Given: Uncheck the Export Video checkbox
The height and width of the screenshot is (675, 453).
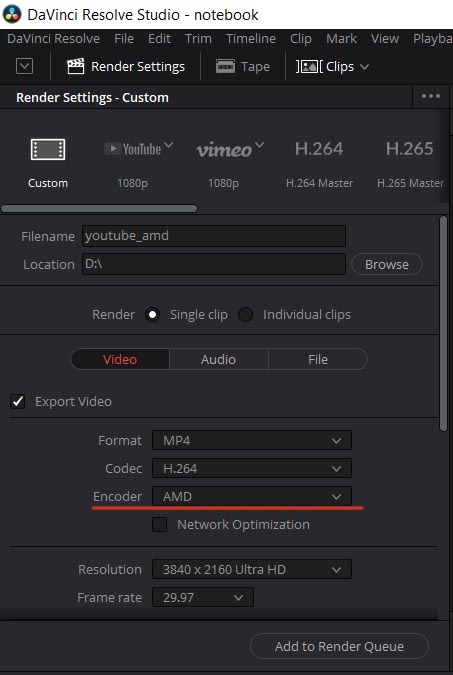Looking at the screenshot, I should 18,402.
